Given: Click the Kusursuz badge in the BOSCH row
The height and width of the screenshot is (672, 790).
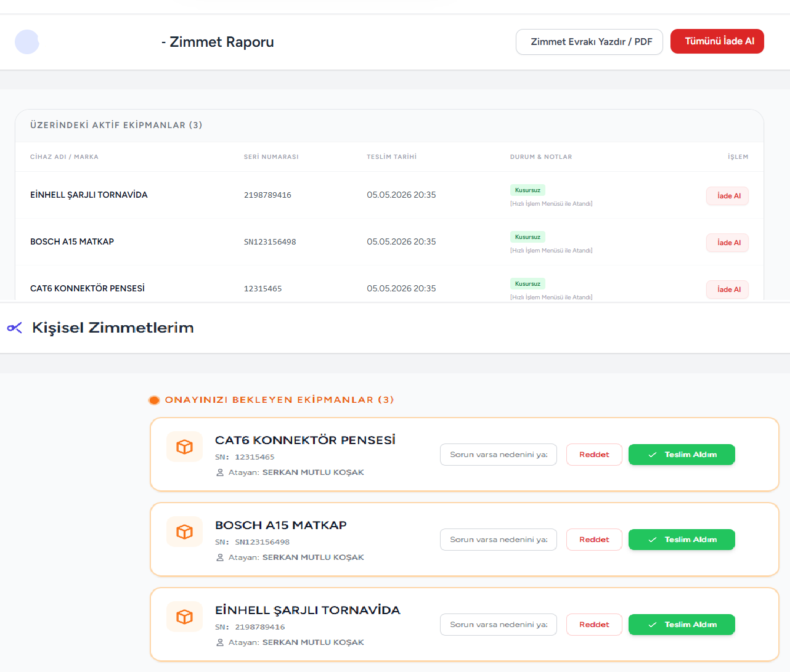Looking at the screenshot, I should coord(527,237).
